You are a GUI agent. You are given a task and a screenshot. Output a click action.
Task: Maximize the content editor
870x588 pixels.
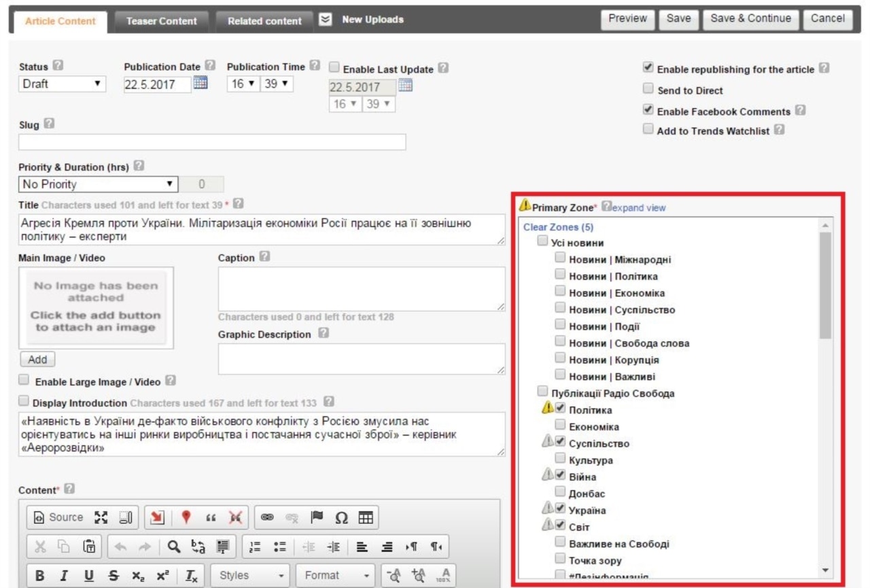(101, 517)
